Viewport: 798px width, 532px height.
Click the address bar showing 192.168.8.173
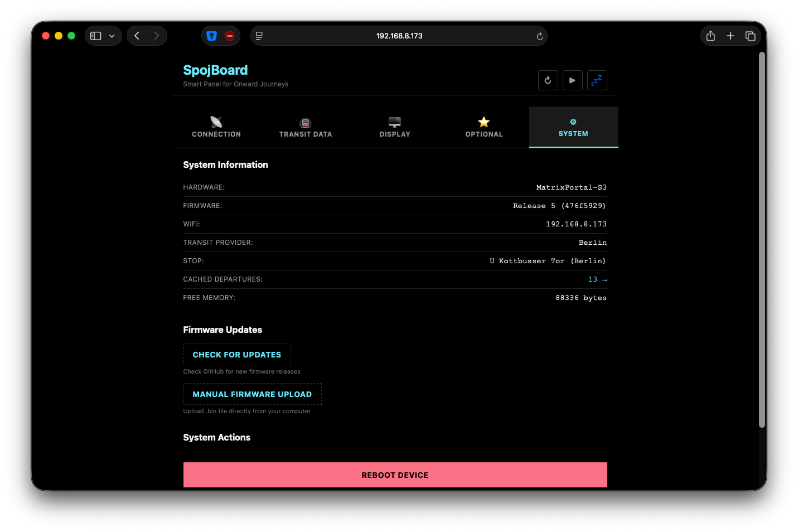(x=399, y=36)
